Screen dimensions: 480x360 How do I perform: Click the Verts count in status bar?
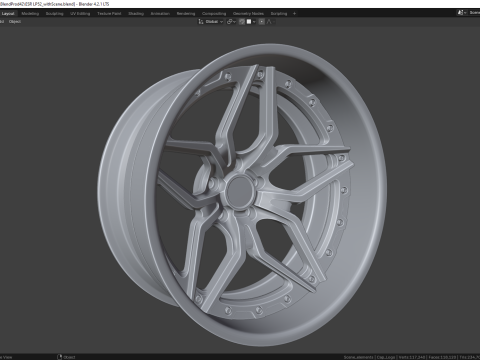pos(412,357)
